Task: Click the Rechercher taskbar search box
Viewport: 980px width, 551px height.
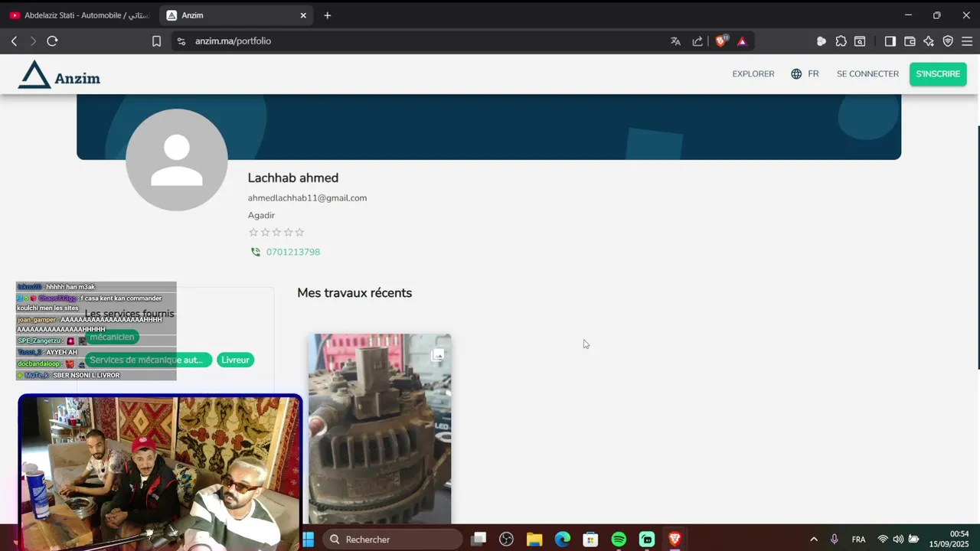Action: tap(393, 540)
